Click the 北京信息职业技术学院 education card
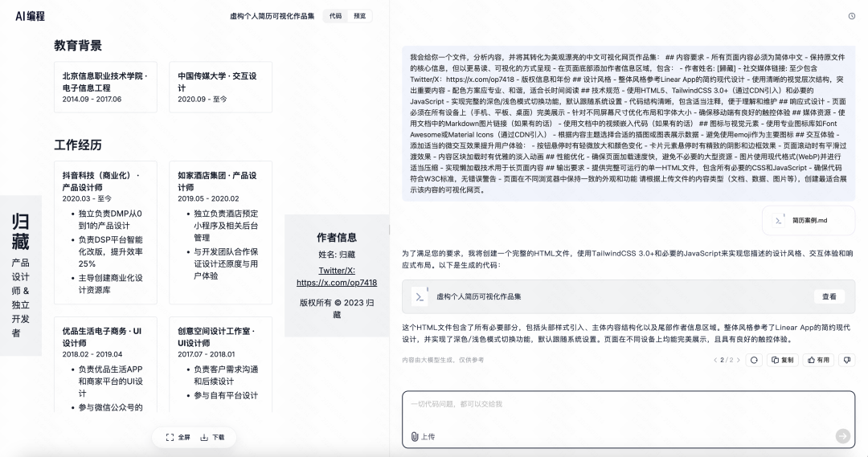868x457 pixels. [x=105, y=87]
